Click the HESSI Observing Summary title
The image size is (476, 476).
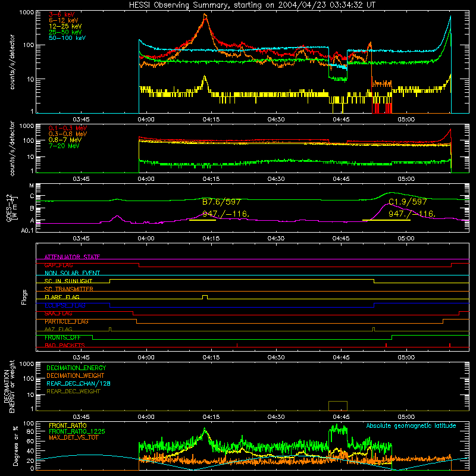pos(252,5)
